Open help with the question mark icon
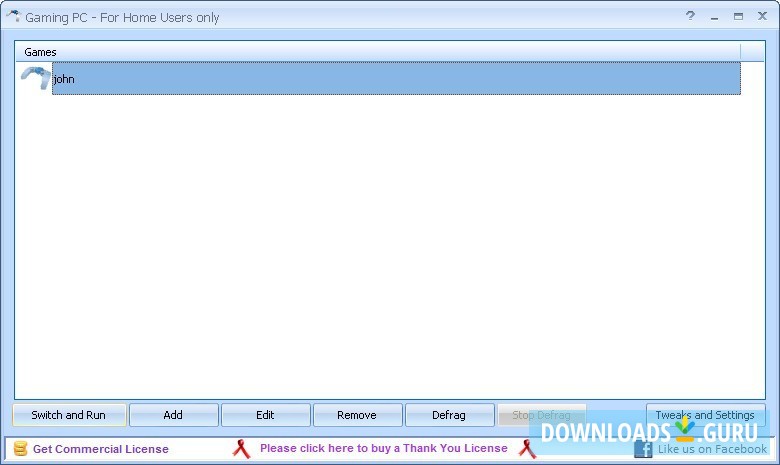Screen dimensions: 780x465 point(690,16)
